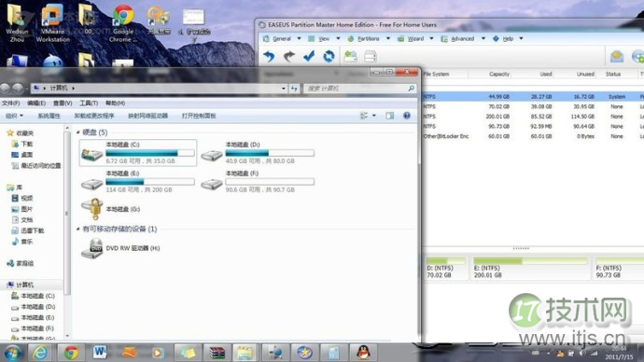Launch Microsoft Word from the taskbar

click(x=100, y=353)
